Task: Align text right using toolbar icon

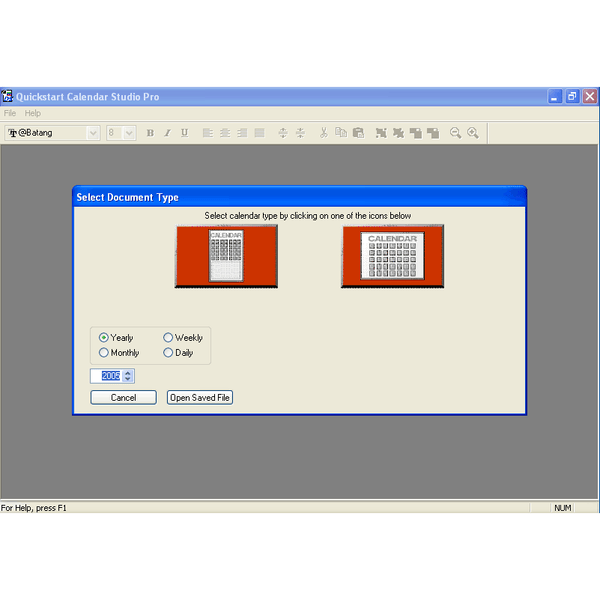Action: [242, 133]
